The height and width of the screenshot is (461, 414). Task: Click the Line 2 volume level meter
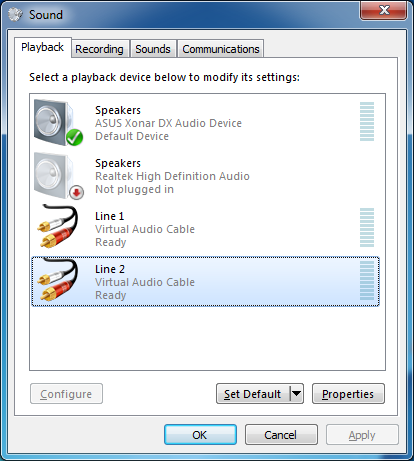coord(367,281)
